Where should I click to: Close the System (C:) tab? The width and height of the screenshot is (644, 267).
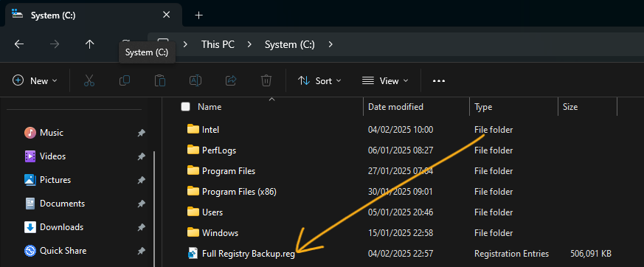pos(166,15)
